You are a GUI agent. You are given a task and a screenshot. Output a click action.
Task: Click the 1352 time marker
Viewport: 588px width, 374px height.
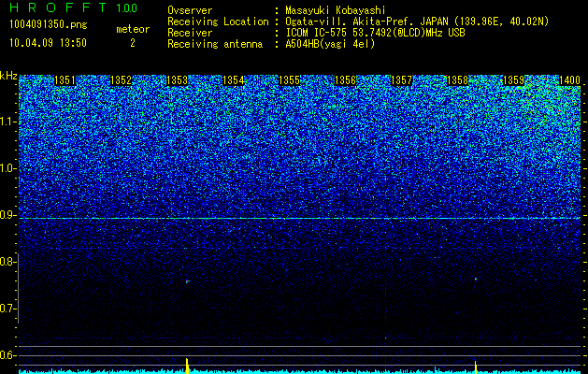click(x=122, y=80)
